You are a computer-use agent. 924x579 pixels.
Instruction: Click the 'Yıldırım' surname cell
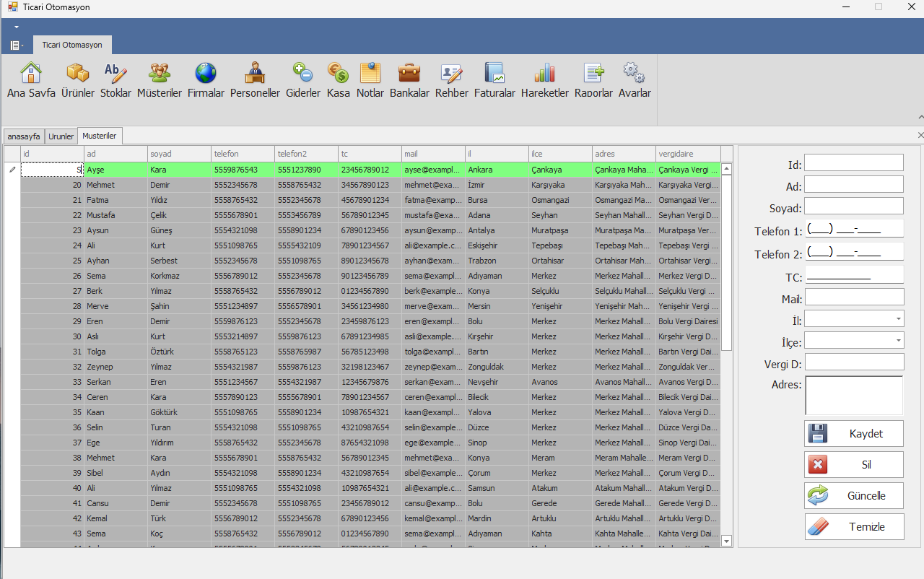[x=179, y=443]
